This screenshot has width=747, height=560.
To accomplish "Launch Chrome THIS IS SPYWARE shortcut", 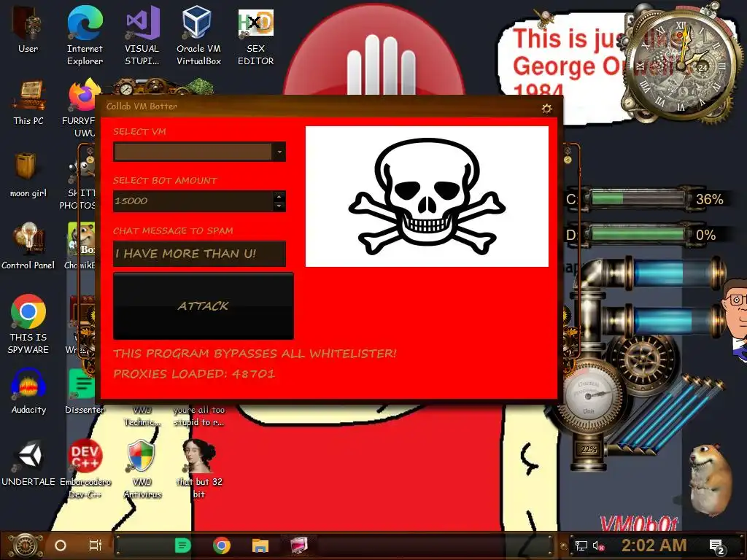I will coord(28,324).
